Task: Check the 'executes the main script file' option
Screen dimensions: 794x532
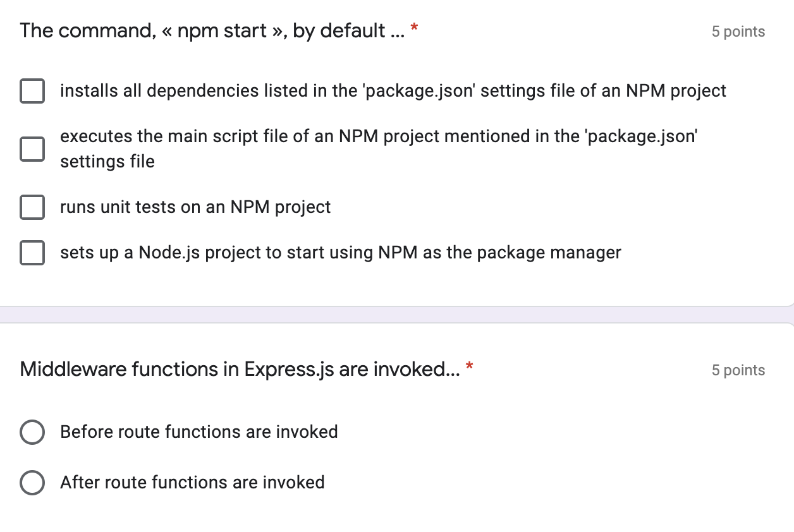Action: (x=32, y=149)
